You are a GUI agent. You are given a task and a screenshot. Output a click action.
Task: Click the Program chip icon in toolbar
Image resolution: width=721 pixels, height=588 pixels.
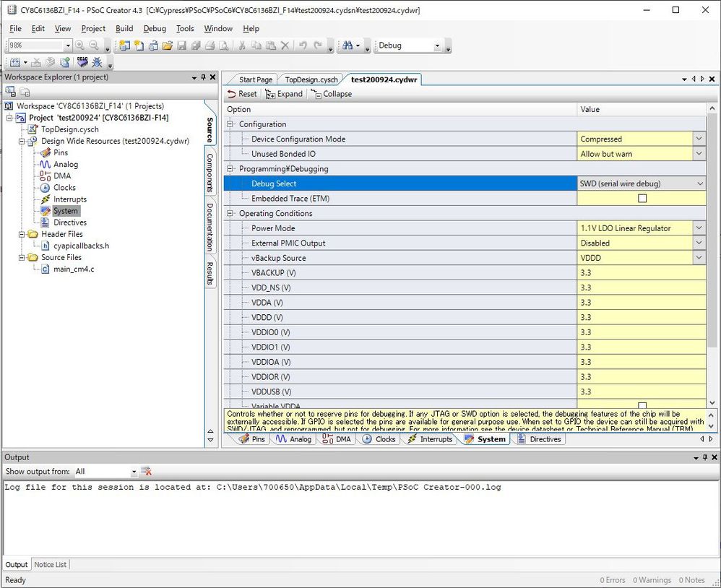tap(82, 63)
